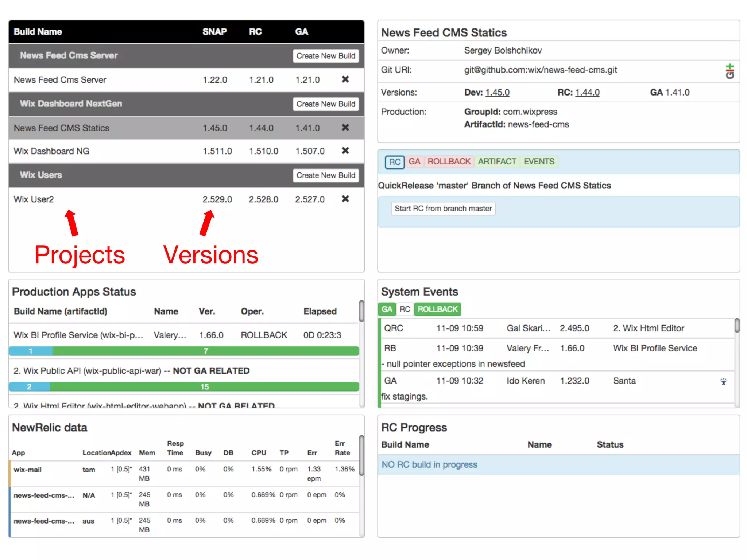Click news-feed-cms row with location aus
747x560 pixels.
[184, 525]
